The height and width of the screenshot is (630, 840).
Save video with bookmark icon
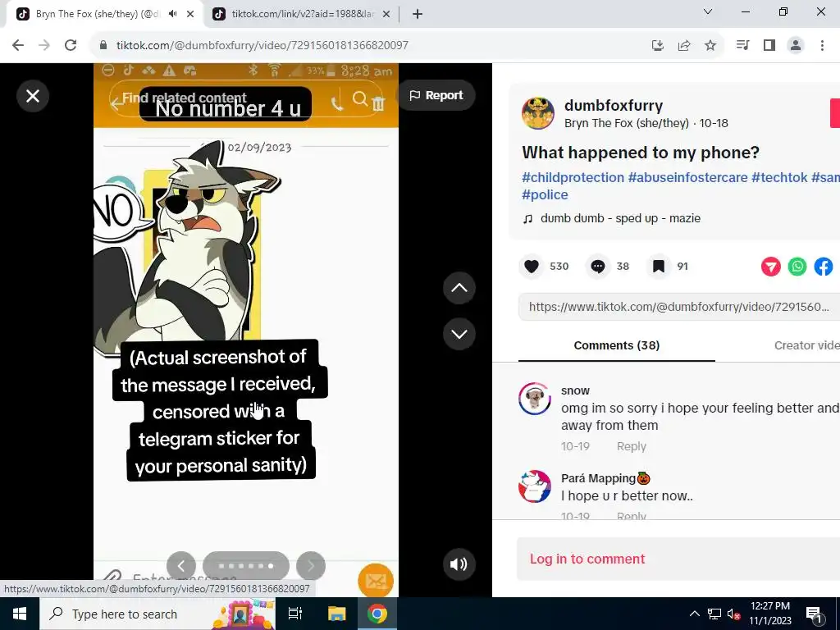tap(659, 267)
